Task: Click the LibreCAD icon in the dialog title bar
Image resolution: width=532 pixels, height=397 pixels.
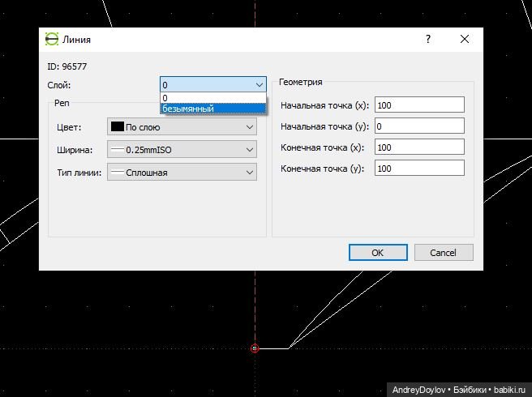Action: coord(52,39)
